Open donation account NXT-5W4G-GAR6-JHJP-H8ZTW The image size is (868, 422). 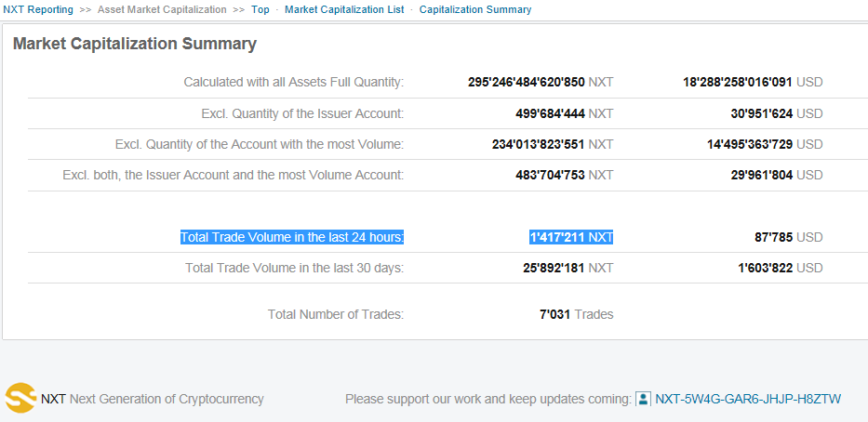click(x=748, y=399)
